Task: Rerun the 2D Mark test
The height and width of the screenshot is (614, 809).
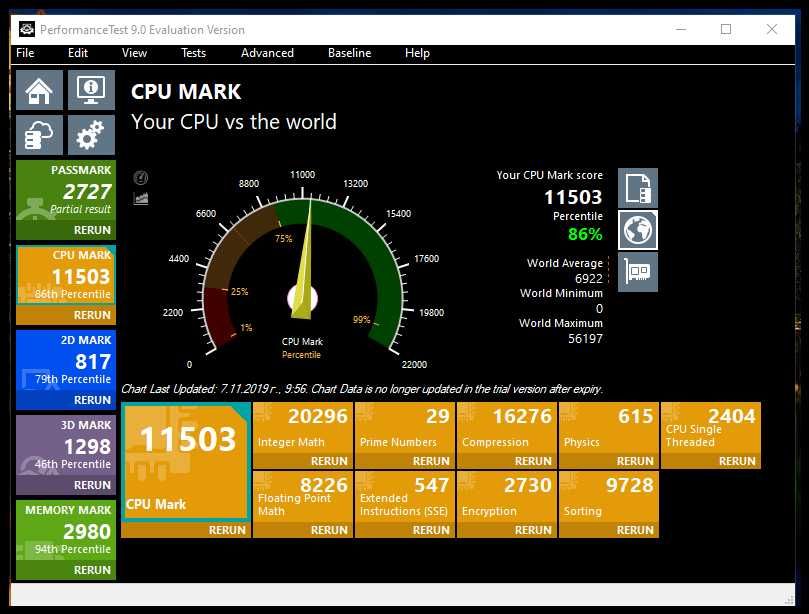Action: [66, 400]
